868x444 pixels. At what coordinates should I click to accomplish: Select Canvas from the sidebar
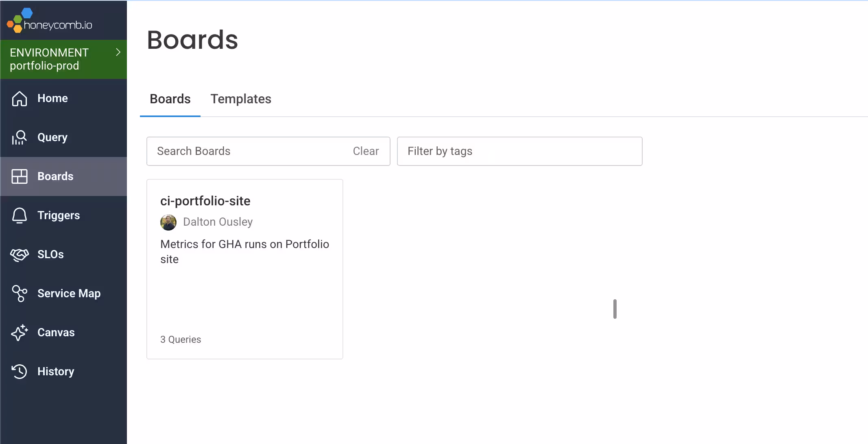[56, 332]
